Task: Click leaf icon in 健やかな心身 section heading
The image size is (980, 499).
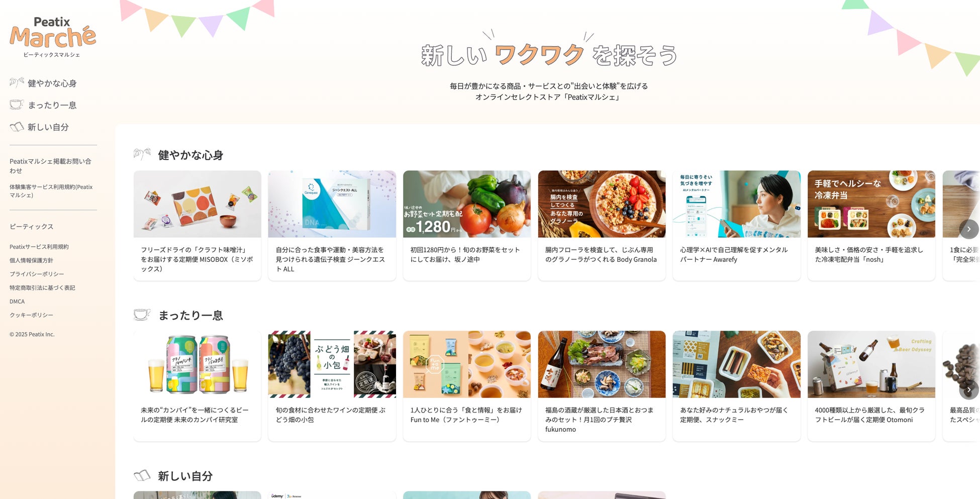Action: point(142,154)
